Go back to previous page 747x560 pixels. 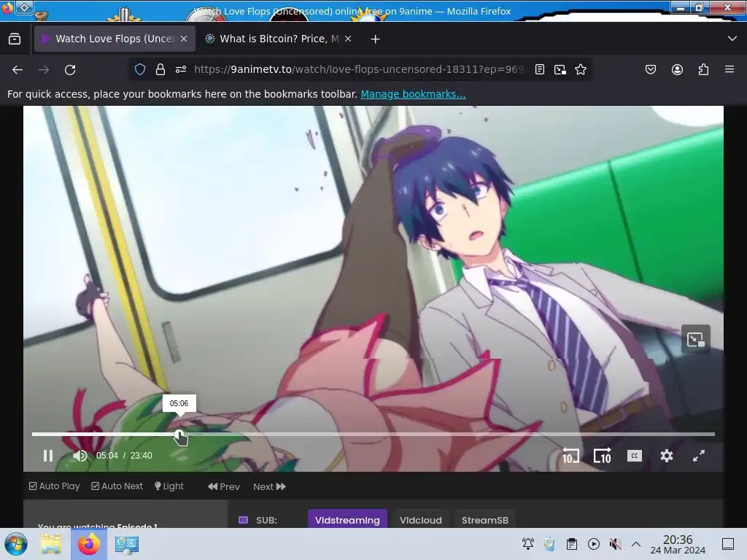click(18, 69)
